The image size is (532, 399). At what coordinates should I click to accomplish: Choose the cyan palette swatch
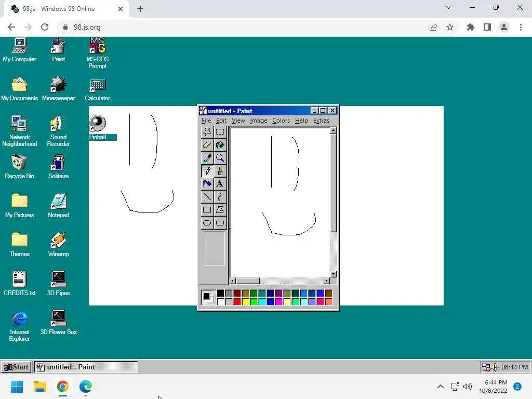tap(262, 301)
